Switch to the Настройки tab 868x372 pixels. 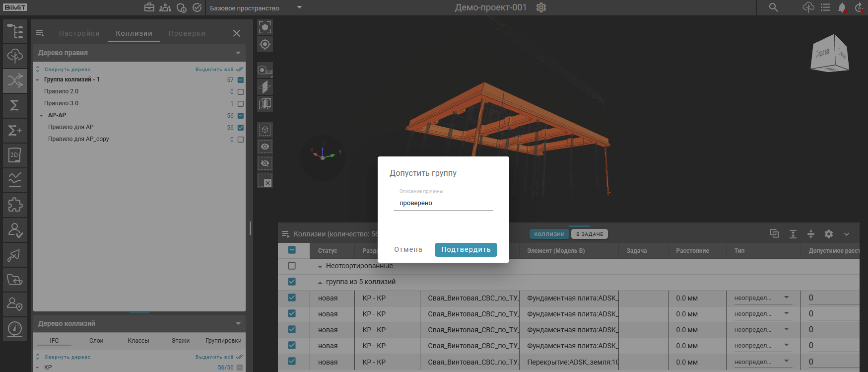tap(79, 33)
